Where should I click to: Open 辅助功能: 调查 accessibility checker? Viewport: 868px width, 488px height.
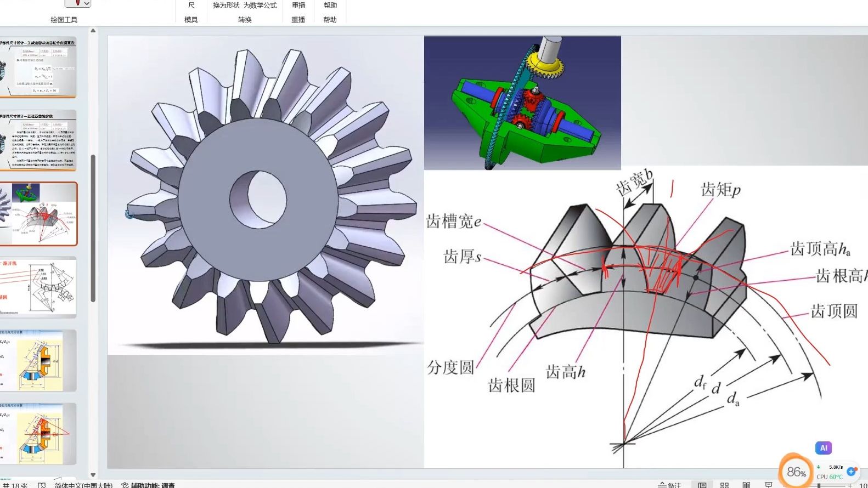148,485
